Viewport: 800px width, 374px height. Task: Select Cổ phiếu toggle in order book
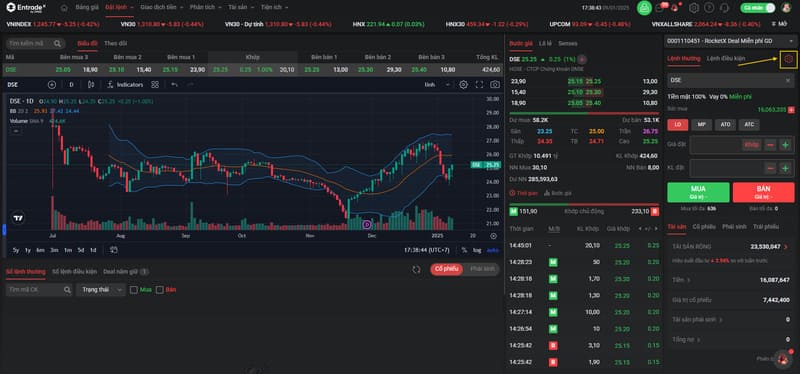(x=446, y=269)
